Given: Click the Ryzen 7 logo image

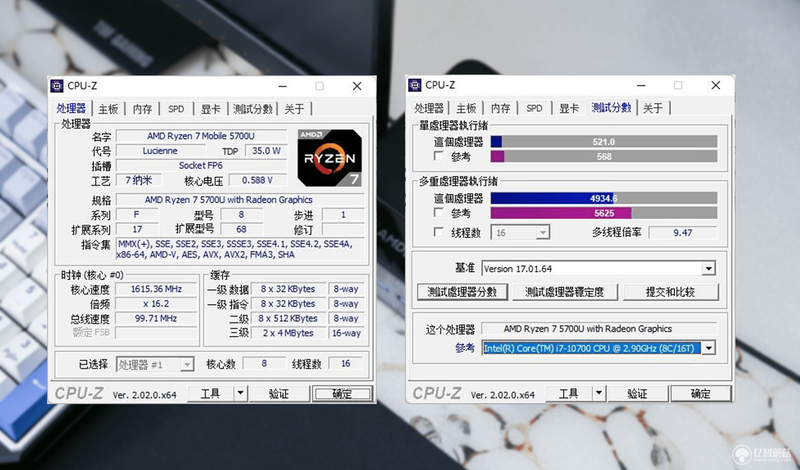Looking at the screenshot, I should point(330,158).
